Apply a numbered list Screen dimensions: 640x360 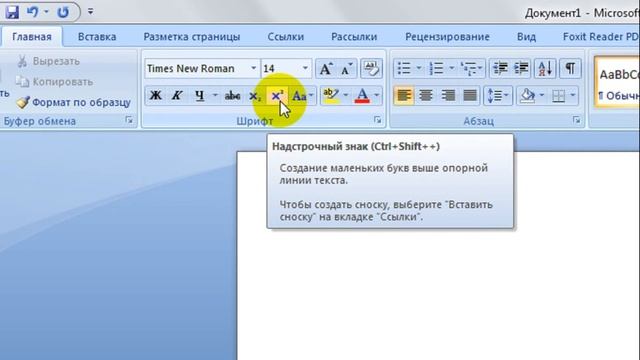(x=436, y=69)
